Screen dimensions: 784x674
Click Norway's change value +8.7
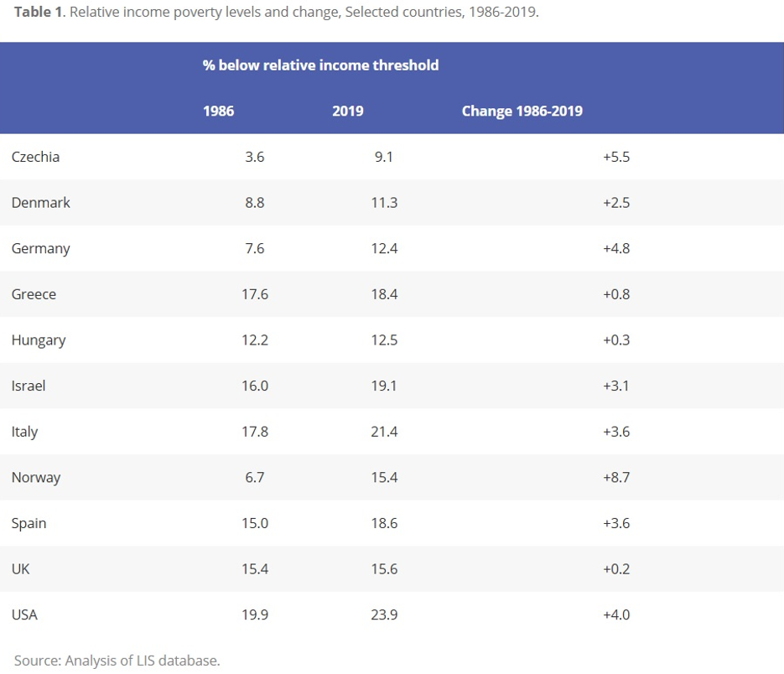click(615, 478)
